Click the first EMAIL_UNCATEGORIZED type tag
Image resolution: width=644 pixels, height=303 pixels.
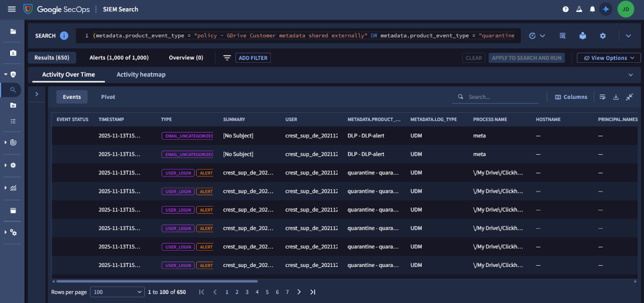(x=187, y=136)
